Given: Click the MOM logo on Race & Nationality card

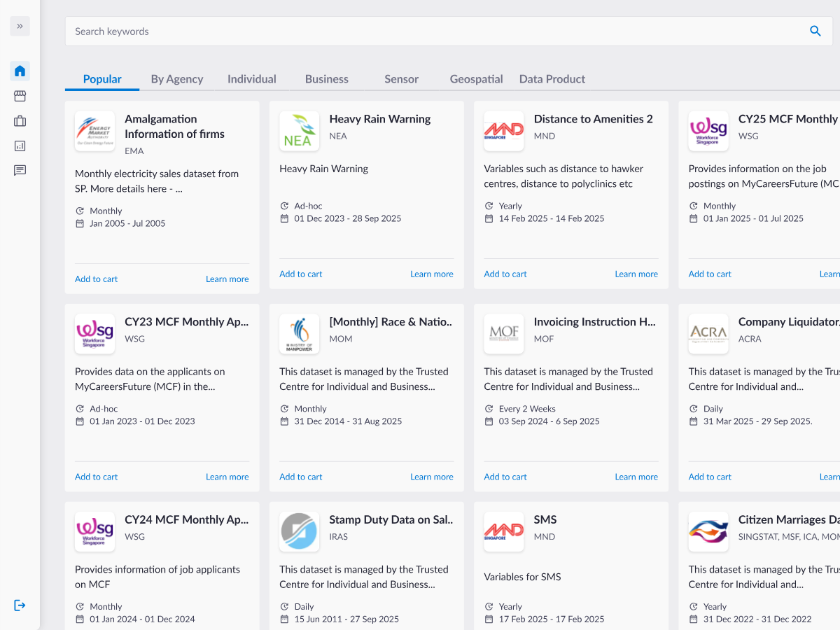Looking at the screenshot, I should (x=300, y=334).
